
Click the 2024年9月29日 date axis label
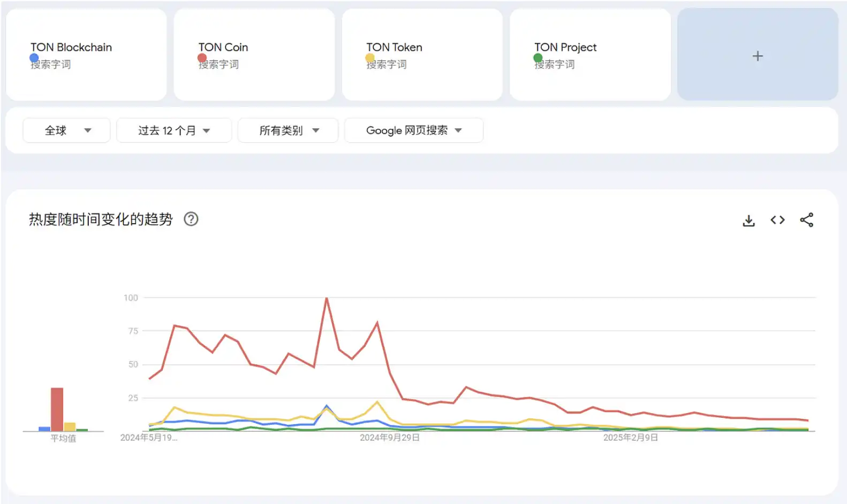click(389, 438)
